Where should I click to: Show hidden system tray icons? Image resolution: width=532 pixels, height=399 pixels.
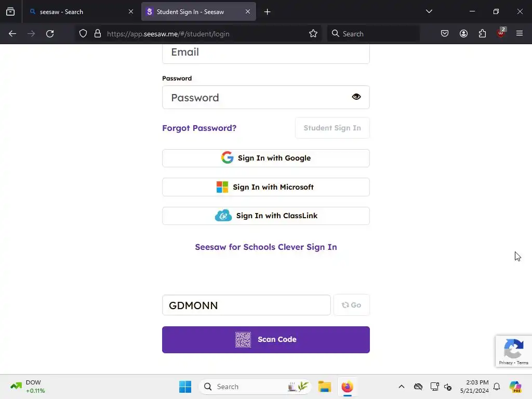tap(402, 387)
